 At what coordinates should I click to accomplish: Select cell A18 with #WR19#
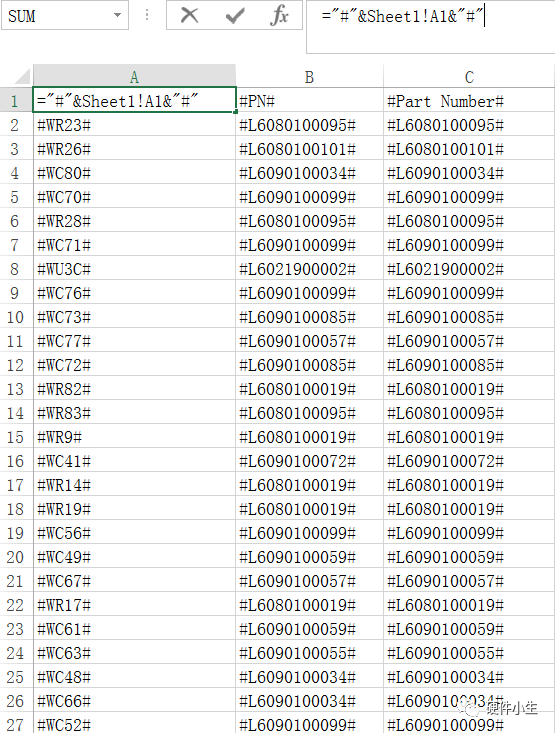[134, 508]
